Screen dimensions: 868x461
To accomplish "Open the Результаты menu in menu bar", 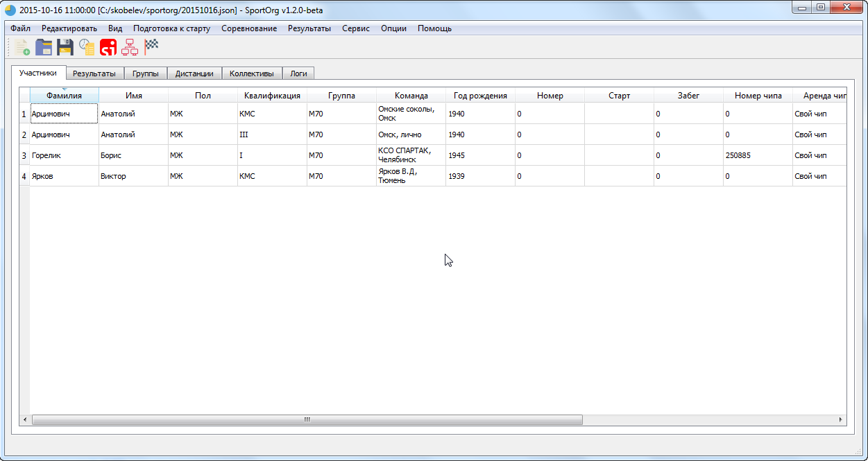I will coord(309,28).
